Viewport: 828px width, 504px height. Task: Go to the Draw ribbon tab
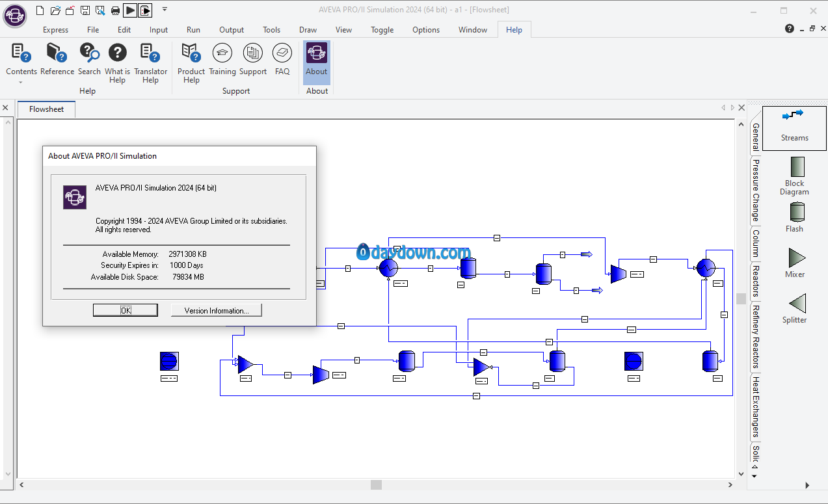tap(308, 29)
